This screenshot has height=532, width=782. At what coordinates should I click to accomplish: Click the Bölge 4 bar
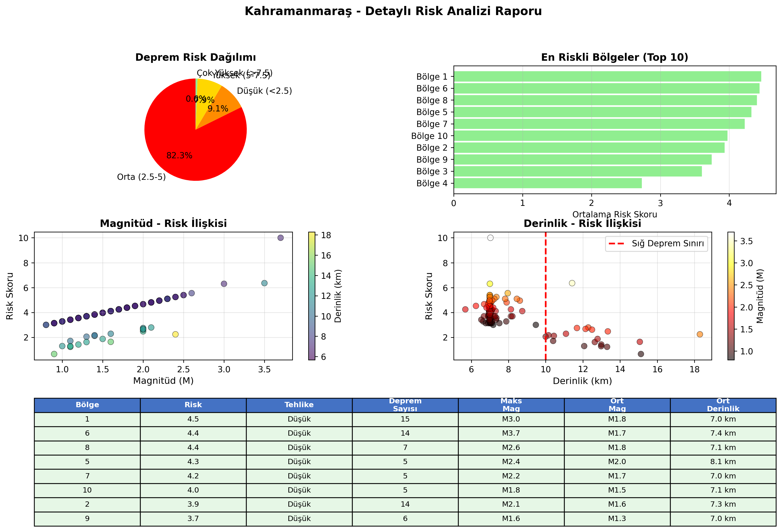(548, 183)
